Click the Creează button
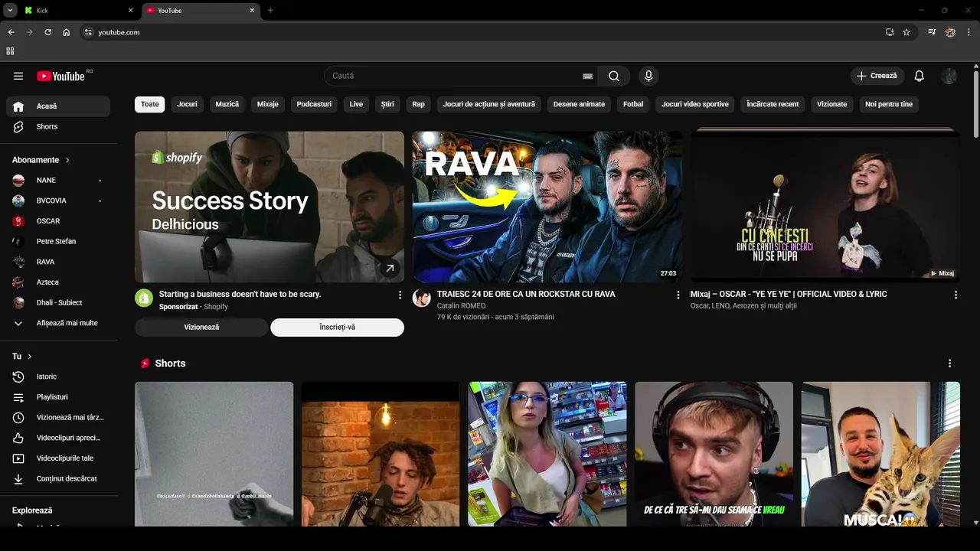The image size is (980, 551). [877, 76]
